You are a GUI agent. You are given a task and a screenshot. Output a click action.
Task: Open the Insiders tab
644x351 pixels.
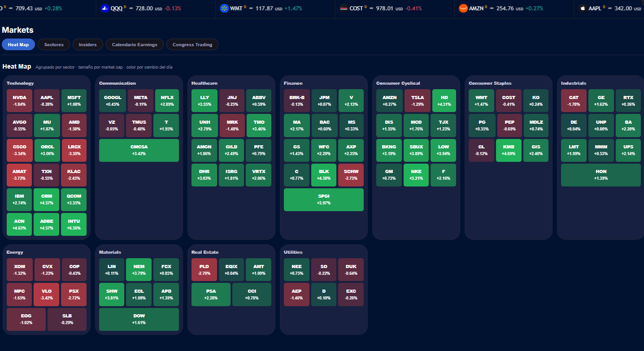87,44
